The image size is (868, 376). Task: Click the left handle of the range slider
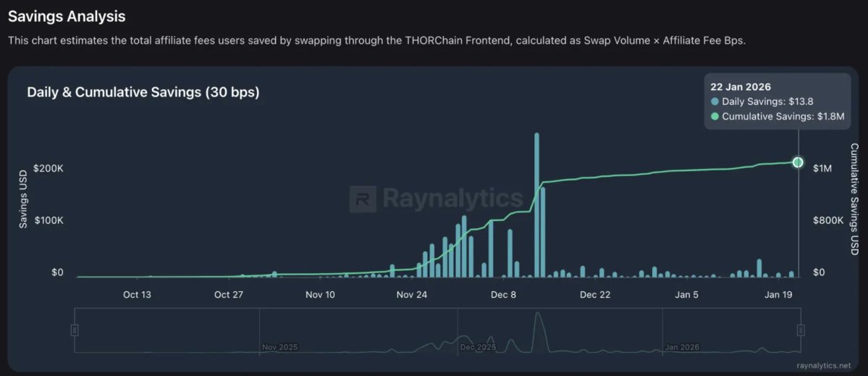75,330
